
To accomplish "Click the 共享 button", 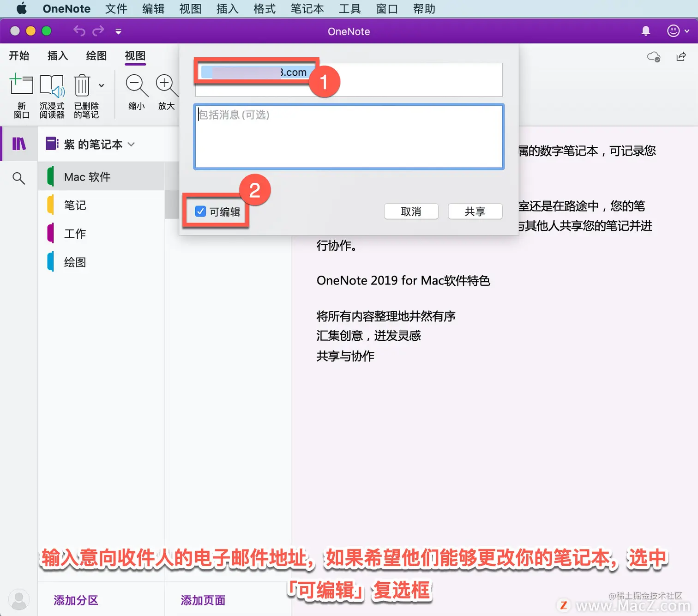I will (x=475, y=211).
